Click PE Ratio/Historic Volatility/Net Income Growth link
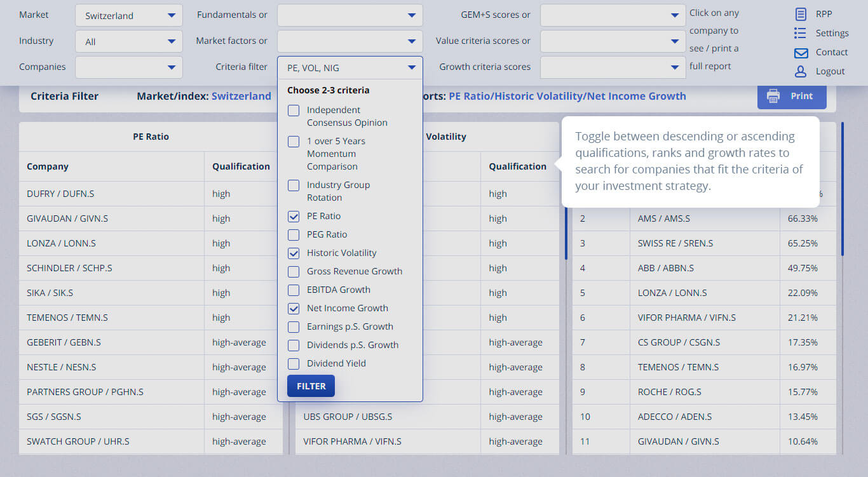 coord(567,96)
